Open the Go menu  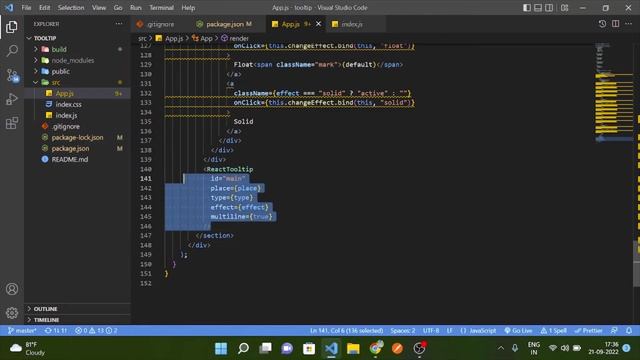click(118, 7)
